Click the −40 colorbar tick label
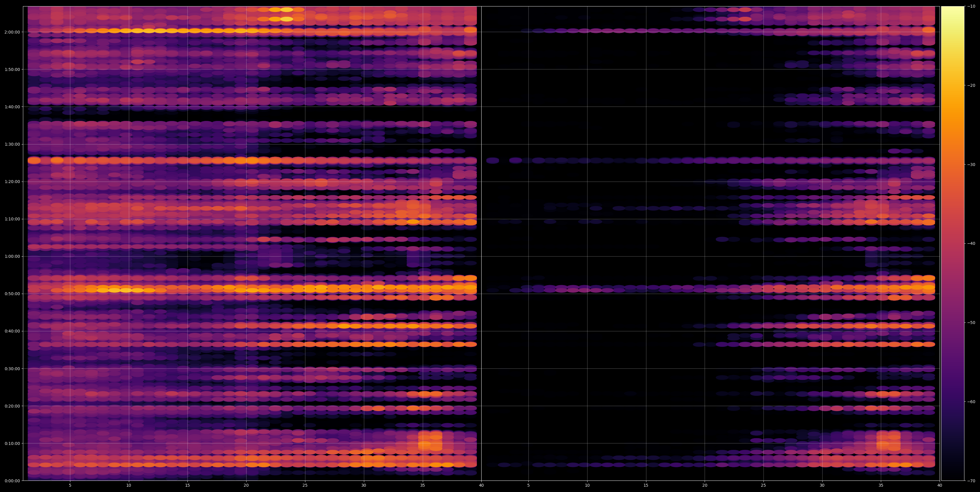The height and width of the screenshot is (492, 980). [x=971, y=244]
